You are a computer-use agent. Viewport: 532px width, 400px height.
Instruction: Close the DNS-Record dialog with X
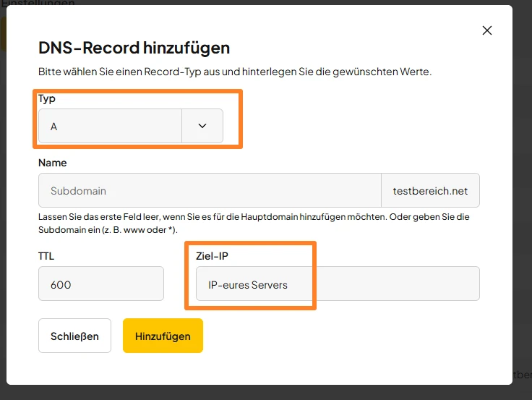[x=487, y=30]
